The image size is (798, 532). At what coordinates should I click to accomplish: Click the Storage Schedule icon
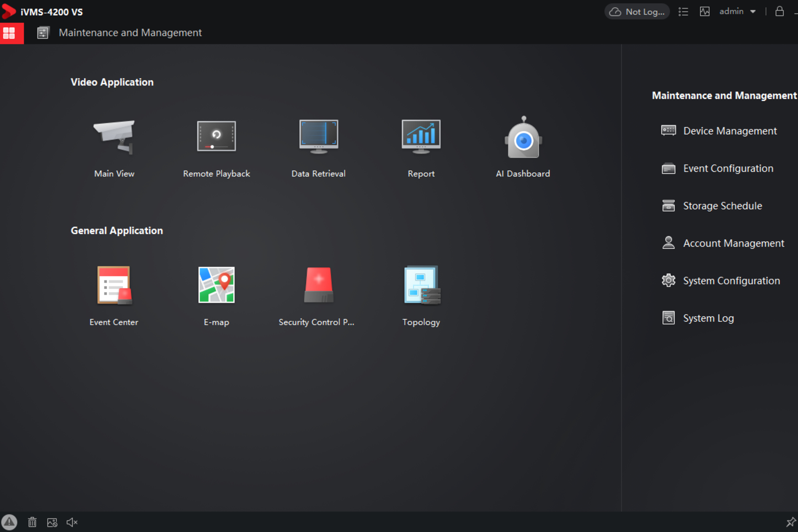point(668,206)
